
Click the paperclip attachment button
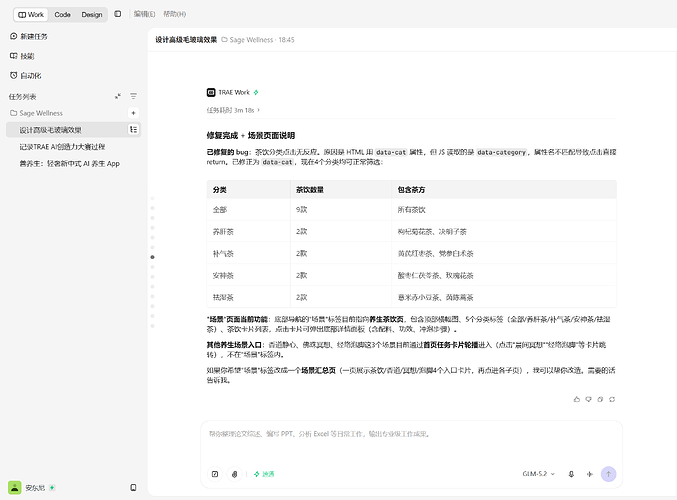(x=234, y=474)
